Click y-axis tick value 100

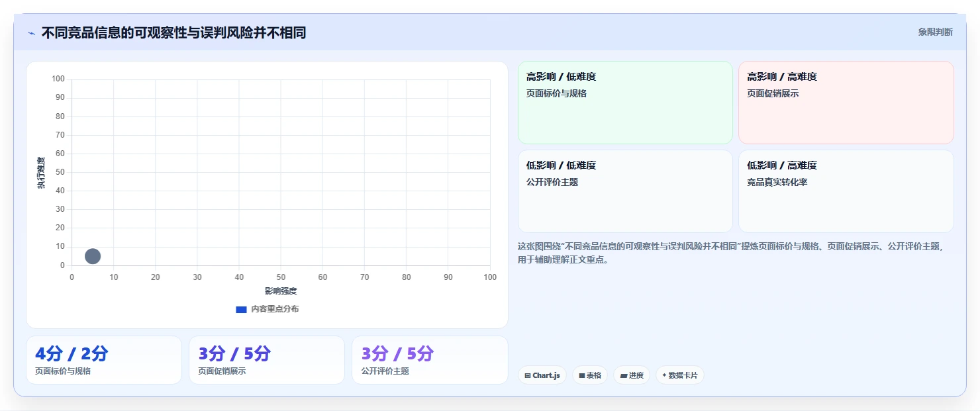58,79
